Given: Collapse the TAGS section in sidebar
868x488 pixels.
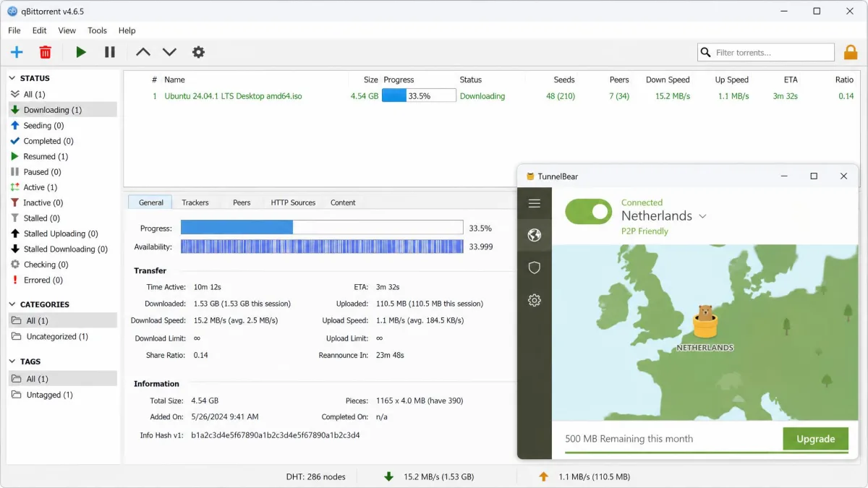Looking at the screenshot, I should tap(12, 361).
